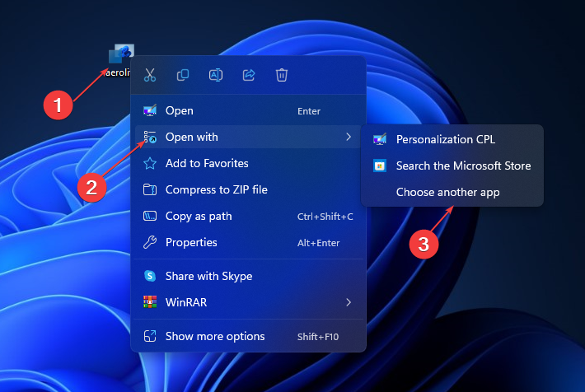
Task: Click the Skype logo icon
Action: (150, 276)
